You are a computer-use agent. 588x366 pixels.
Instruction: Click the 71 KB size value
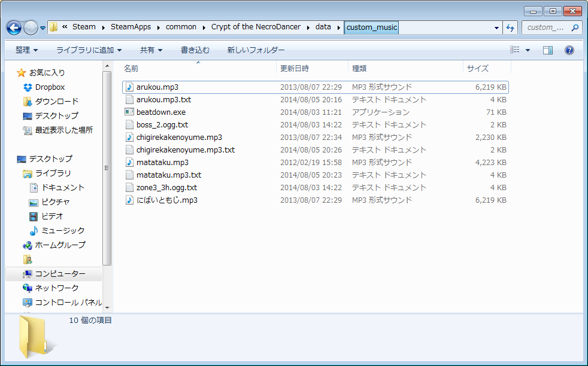pyautogui.click(x=496, y=112)
